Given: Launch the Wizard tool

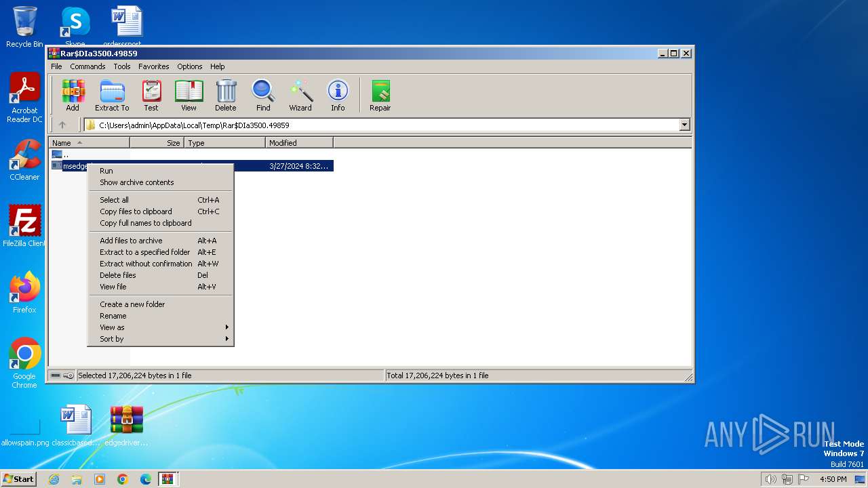Looking at the screenshot, I should 300,96.
